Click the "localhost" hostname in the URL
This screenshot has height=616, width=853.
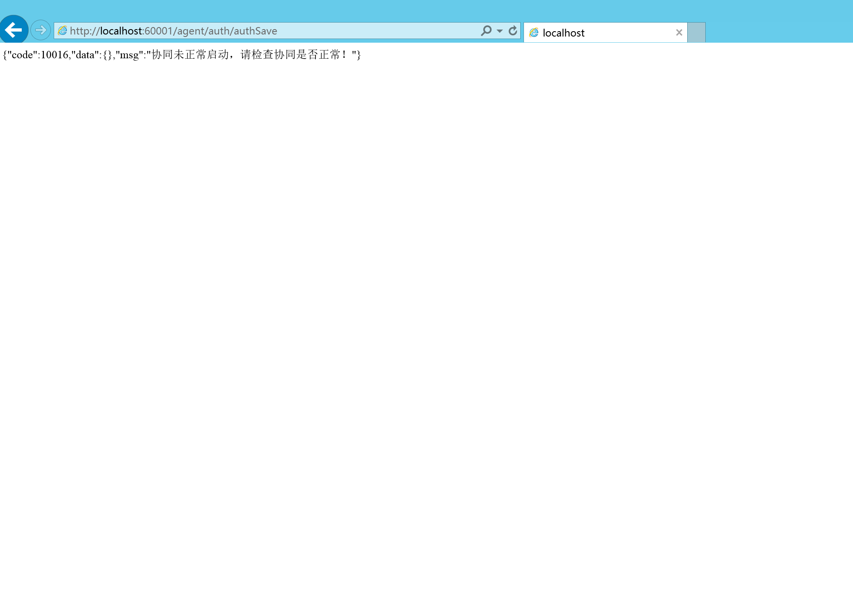coord(121,31)
